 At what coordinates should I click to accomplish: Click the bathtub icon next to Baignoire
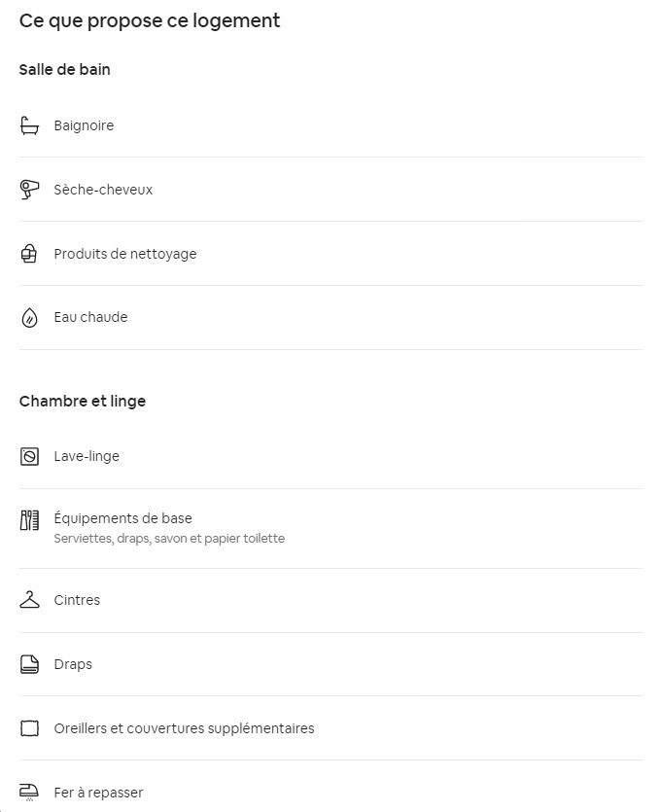pos(29,125)
